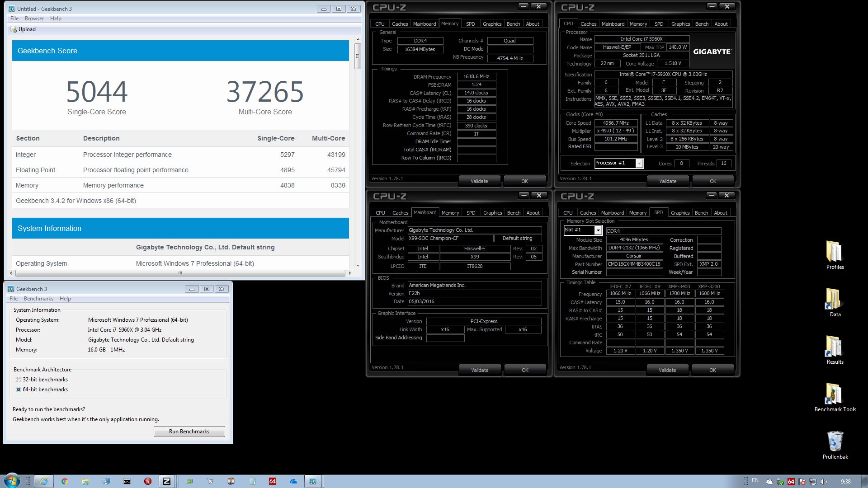Select the Results desktop shortcut
Image resolution: width=868 pixels, height=488 pixels.
pos(835,350)
